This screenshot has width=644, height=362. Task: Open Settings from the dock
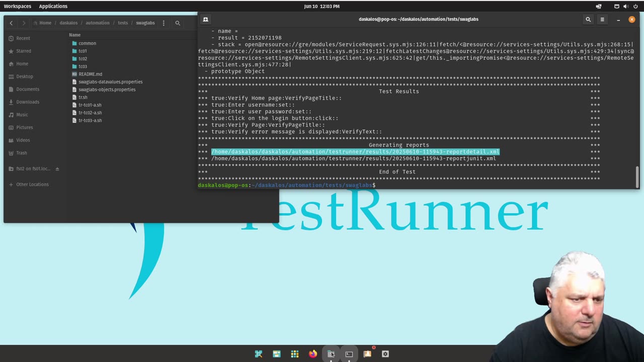[385, 354]
